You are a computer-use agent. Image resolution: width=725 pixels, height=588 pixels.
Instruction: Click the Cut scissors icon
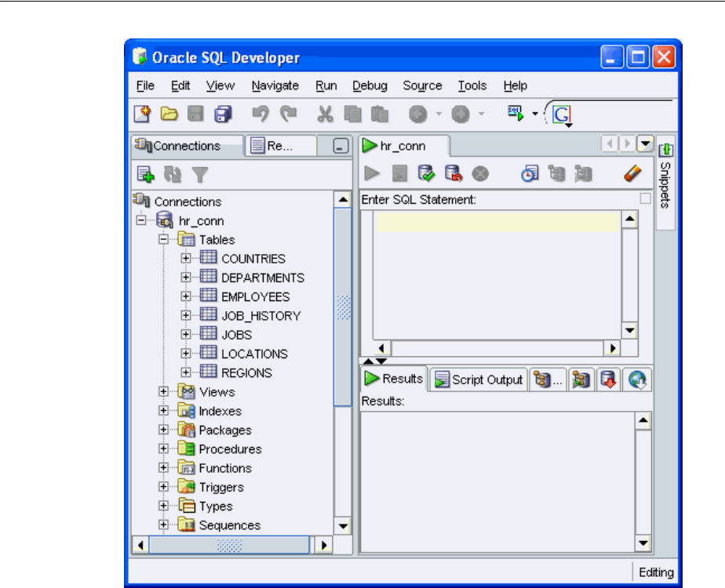[x=325, y=114]
